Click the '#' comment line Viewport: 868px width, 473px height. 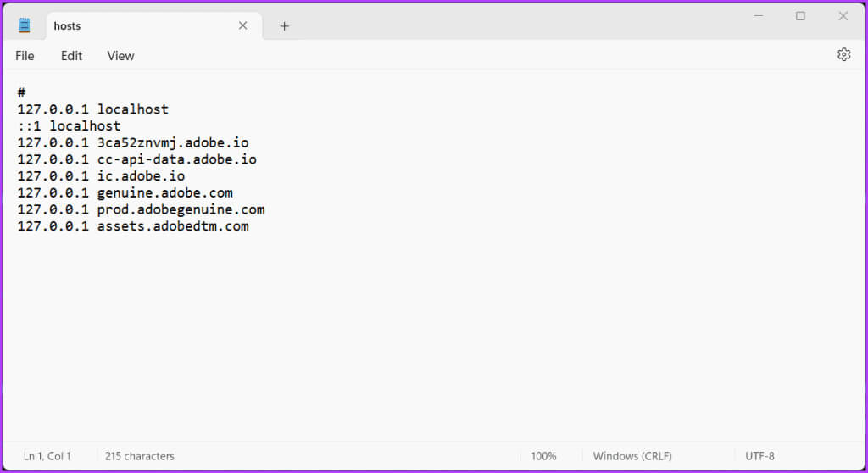click(21, 92)
